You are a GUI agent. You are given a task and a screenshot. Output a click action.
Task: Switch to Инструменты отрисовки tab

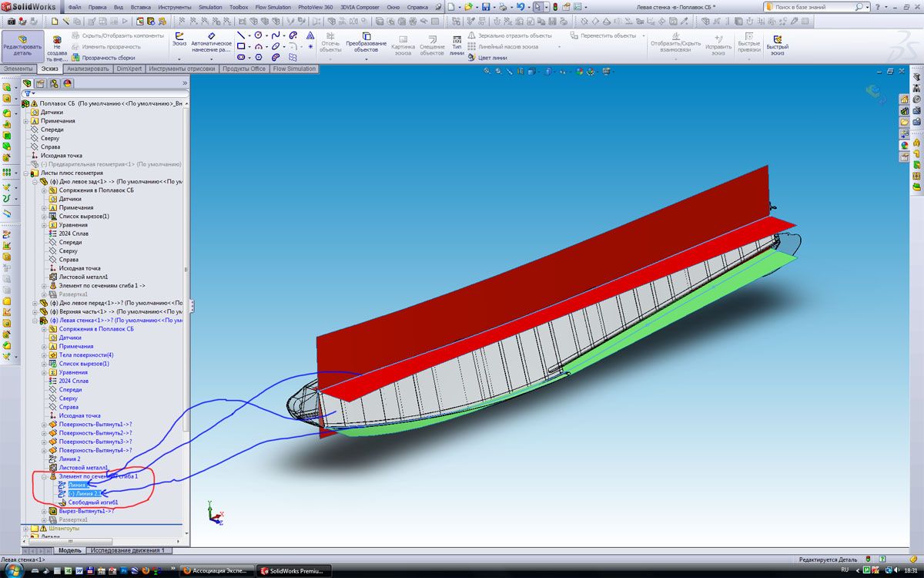tap(182, 69)
